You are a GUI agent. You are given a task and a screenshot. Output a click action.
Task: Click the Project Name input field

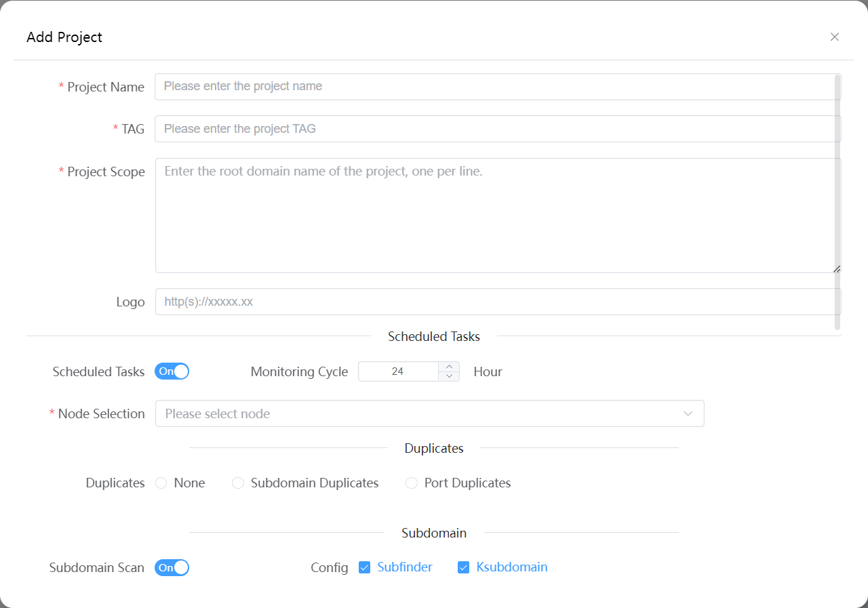pyautogui.click(x=497, y=87)
